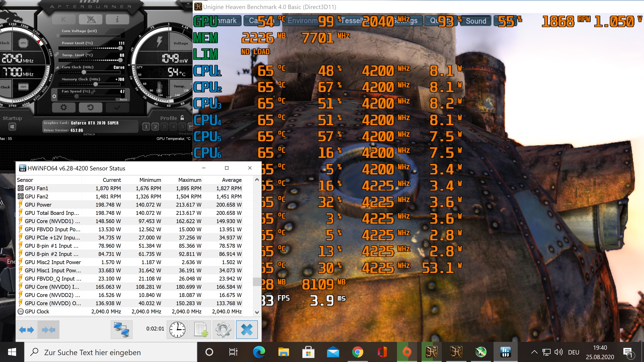This screenshot has width=644, height=362.
Task: Open Afterburner settings gear button
Action: [x=64, y=108]
